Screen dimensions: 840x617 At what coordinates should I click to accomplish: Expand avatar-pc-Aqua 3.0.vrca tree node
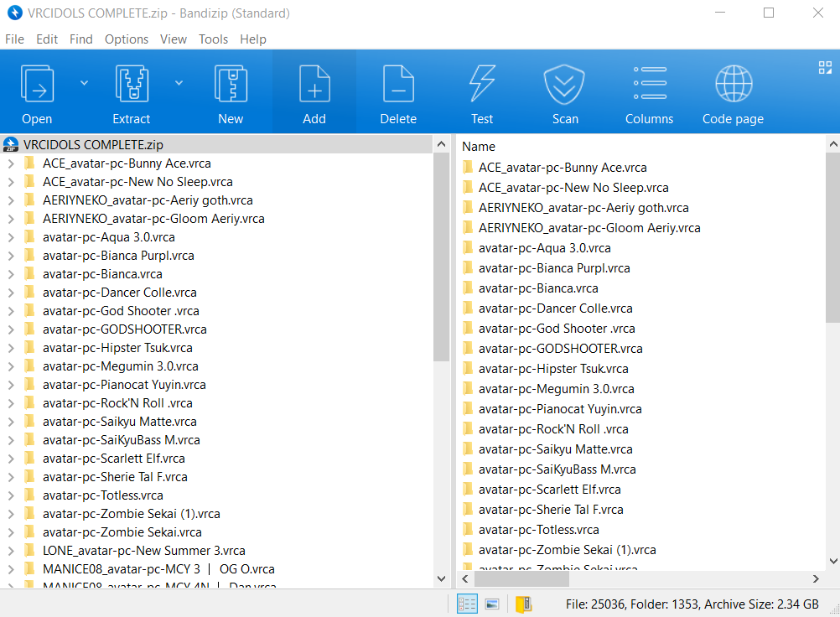(11, 238)
